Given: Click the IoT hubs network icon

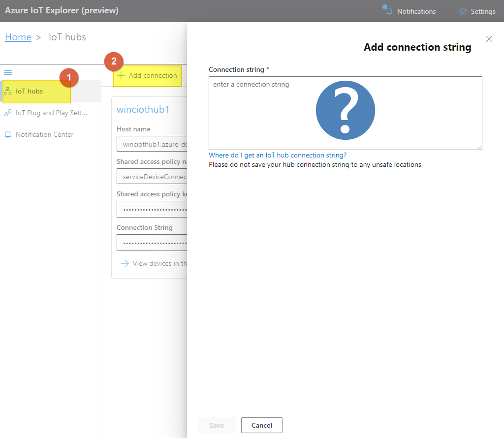Looking at the screenshot, I should pyautogui.click(x=8, y=91).
